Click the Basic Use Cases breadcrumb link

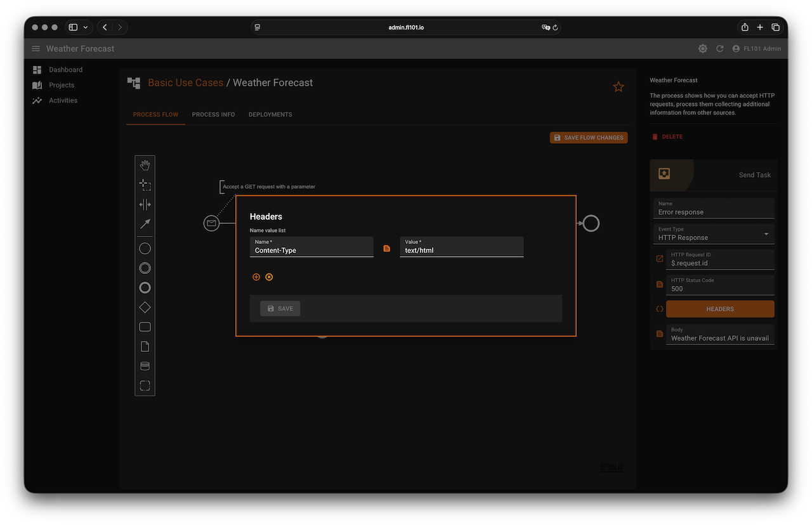pos(185,83)
